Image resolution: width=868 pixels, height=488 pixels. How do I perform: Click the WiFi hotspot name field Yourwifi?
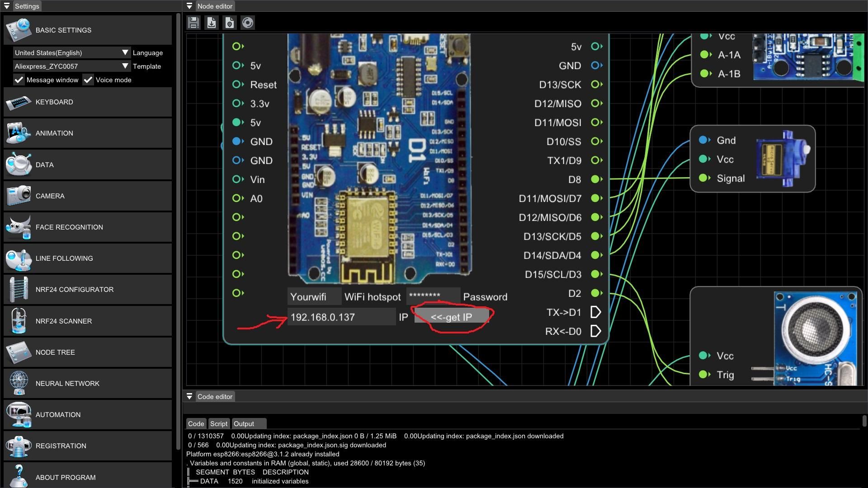[314, 296]
